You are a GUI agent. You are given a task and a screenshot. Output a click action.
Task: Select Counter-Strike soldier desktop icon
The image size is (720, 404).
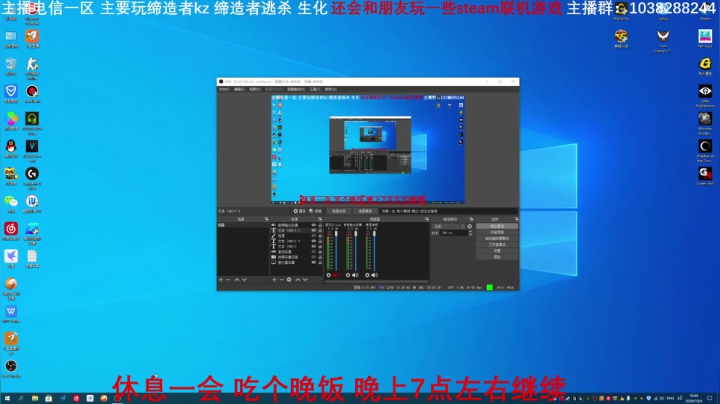(x=32, y=68)
